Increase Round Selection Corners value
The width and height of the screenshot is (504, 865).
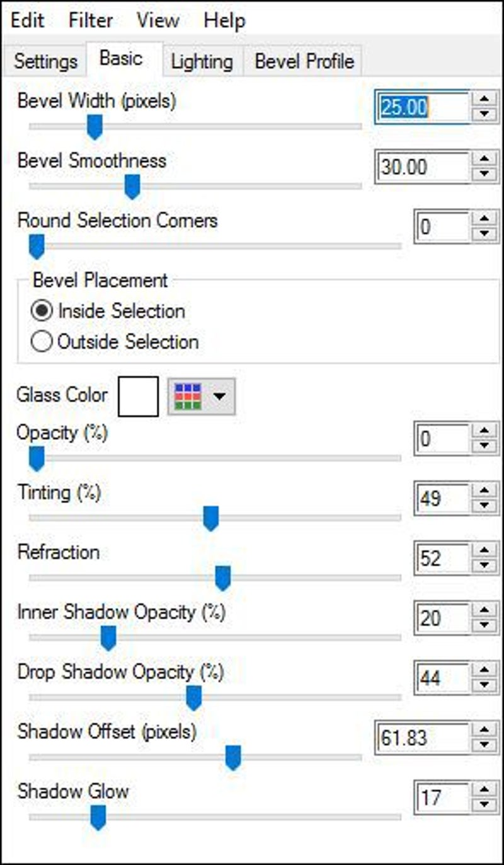(483, 219)
